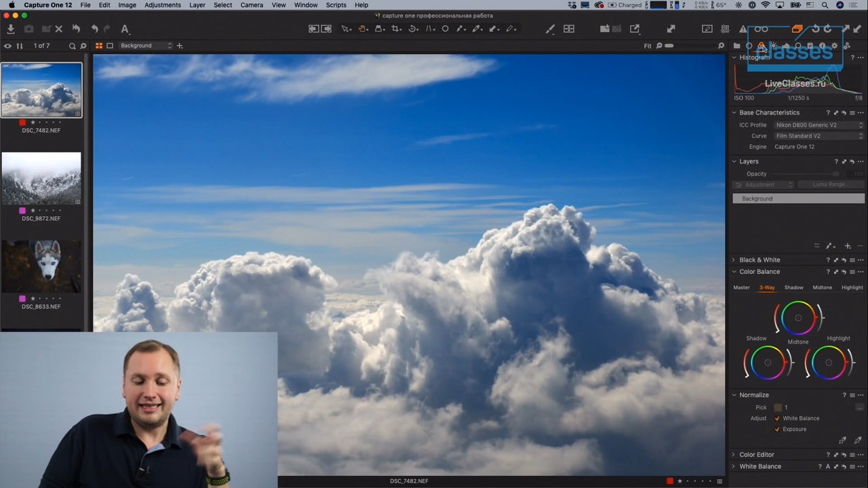
Task: Switch to single image viewer mode
Action: [110, 46]
